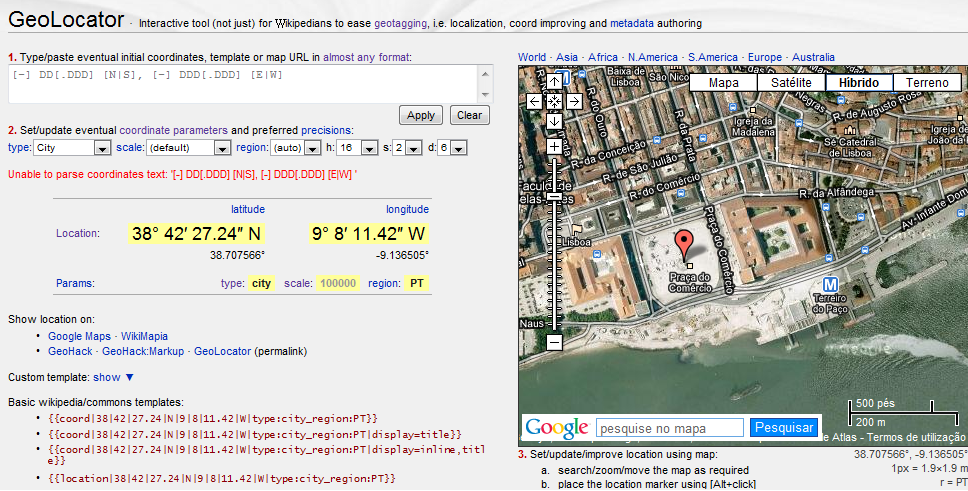The height and width of the screenshot is (491, 968).
Task: Open Termos de utilização map link
Action: (916, 437)
